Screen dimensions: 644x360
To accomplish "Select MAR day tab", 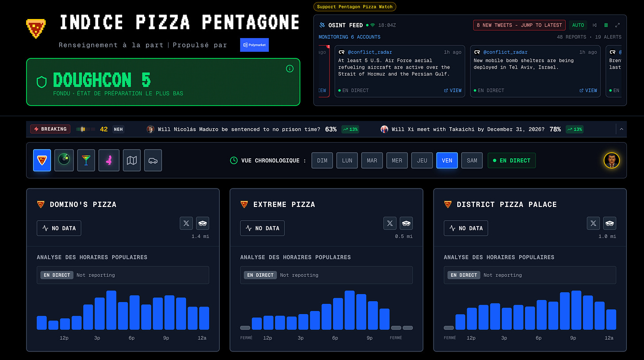I will click(x=372, y=161).
